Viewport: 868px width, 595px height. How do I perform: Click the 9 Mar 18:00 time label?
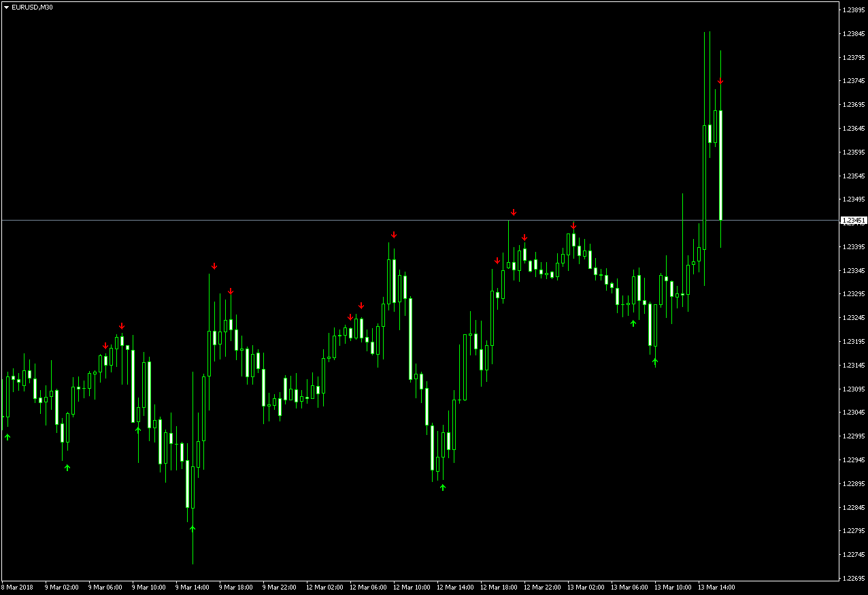coord(236,588)
